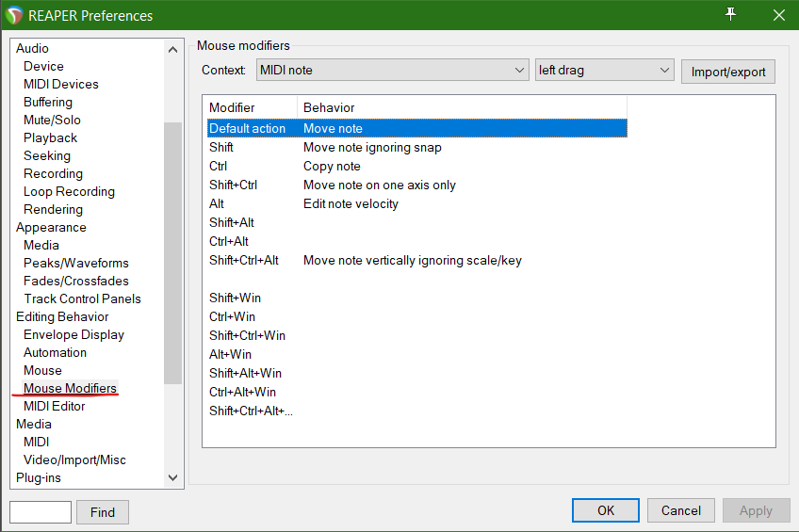
Task: Click the Modifier column header
Action: coord(252,107)
